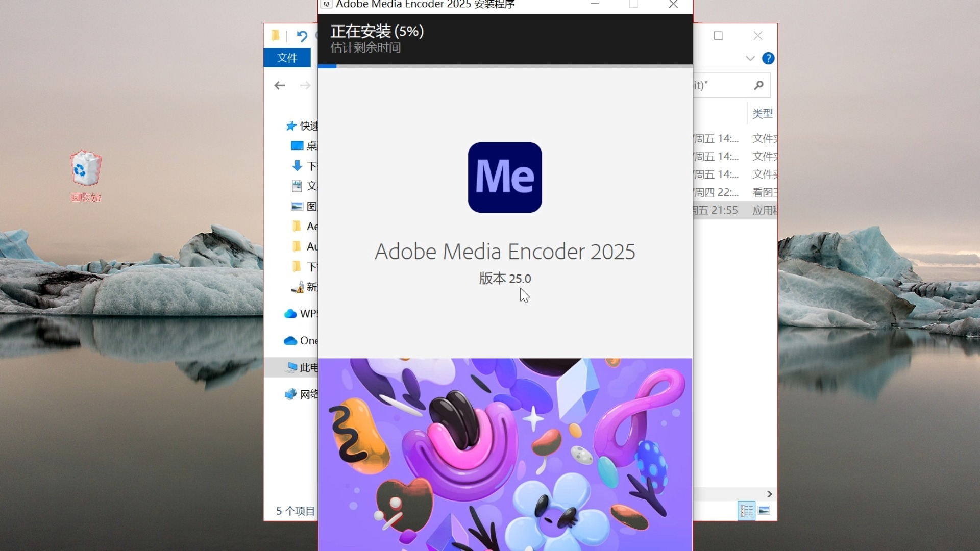This screenshot has height=551, width=980.
Task: Open Pictures shortcut in sidebar
Action: pyautogui.click(x=304, y=206)
